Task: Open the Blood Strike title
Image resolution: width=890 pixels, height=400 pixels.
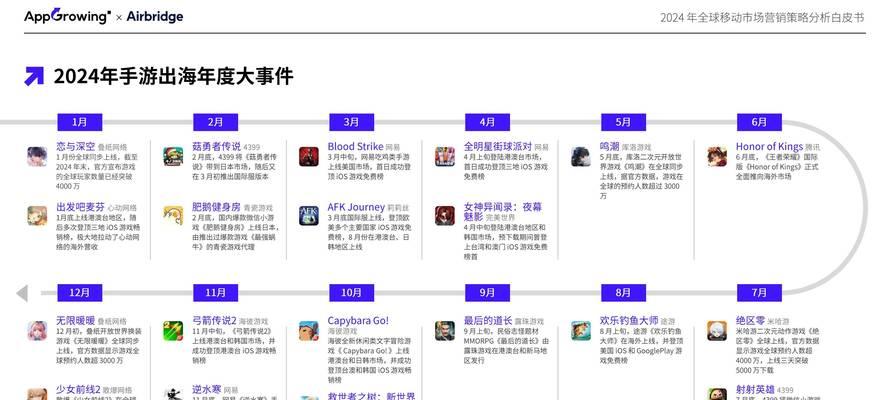Action: coord(355,146)
